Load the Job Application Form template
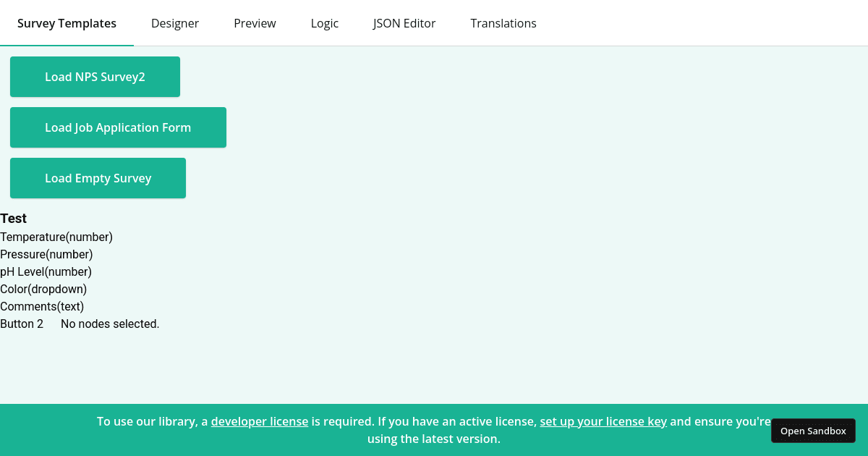 point(118,127)
